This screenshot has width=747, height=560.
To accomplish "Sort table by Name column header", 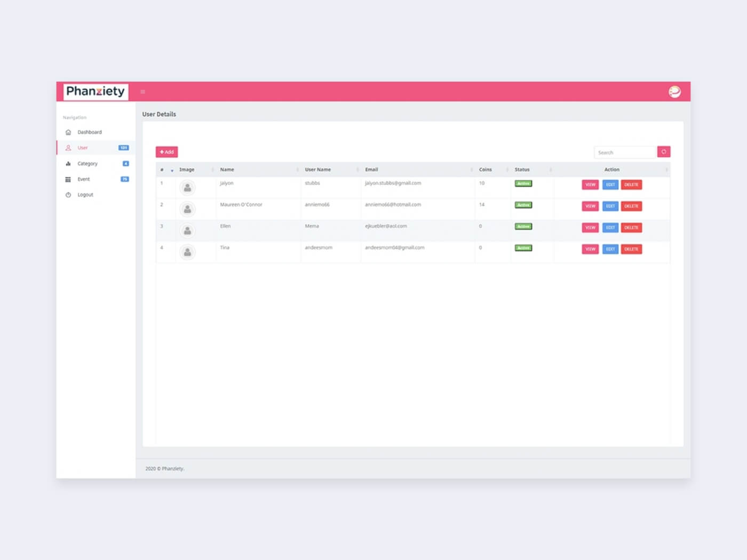I will click(227, 170).
